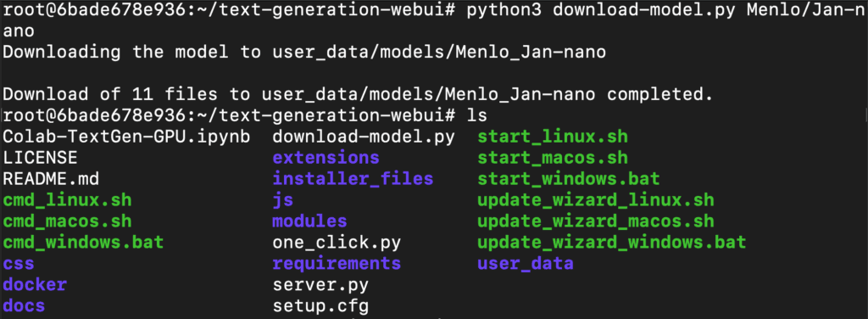Click on the modules directory name
The height and width of the screenshot is (319, 868).
[309, 221]
